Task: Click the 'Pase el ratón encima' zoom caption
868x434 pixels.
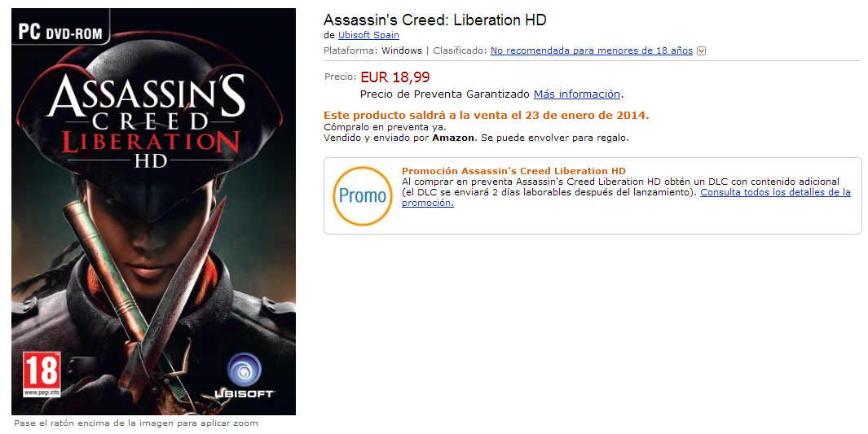Action: pos(136,423)
